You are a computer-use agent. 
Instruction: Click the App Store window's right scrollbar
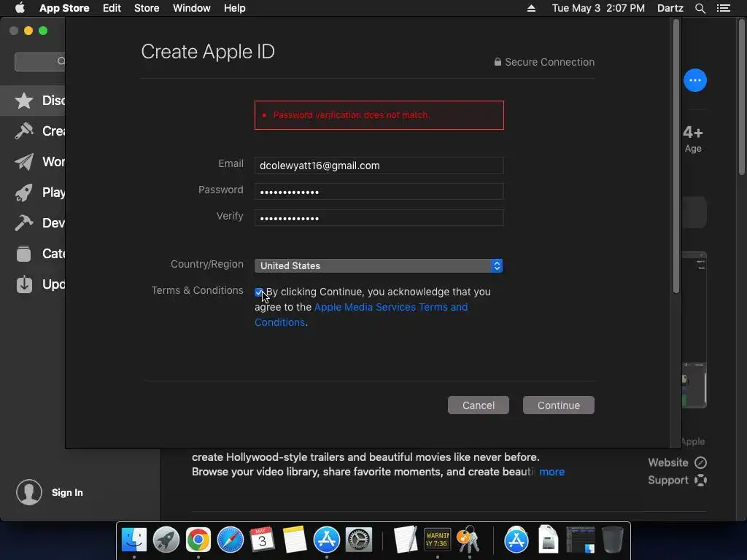(x=742, y=98)
